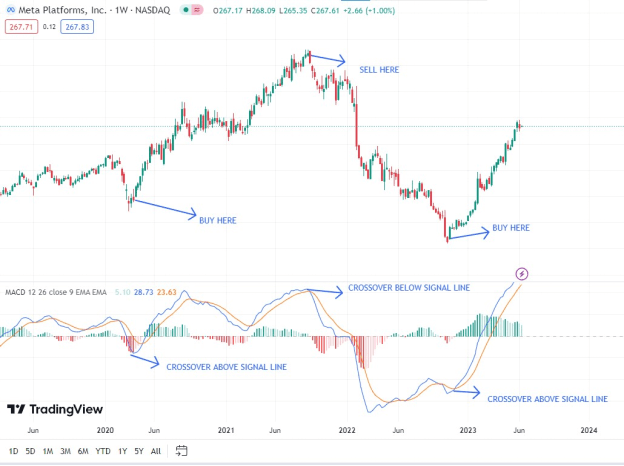Viewport: 624px width, 466px height.
Task: Select the 1D time range
Action: (x=13, y=451)
